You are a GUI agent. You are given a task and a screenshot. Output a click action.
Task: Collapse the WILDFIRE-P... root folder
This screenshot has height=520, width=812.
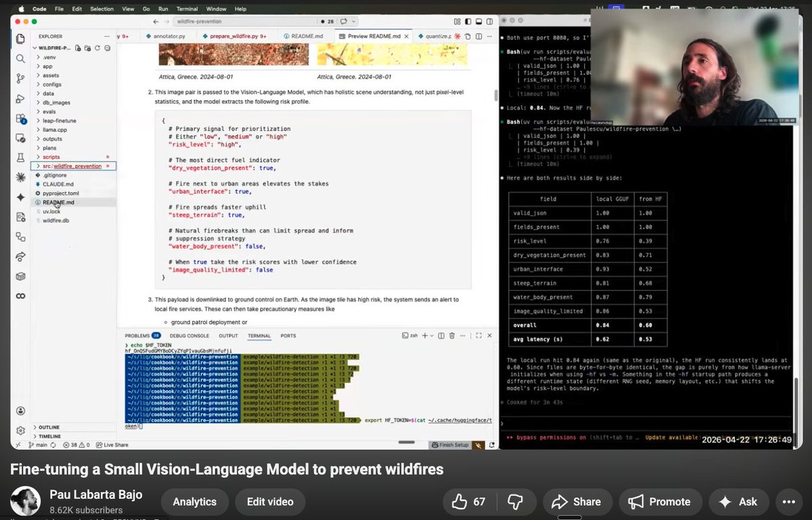click(x=53, y=48)
